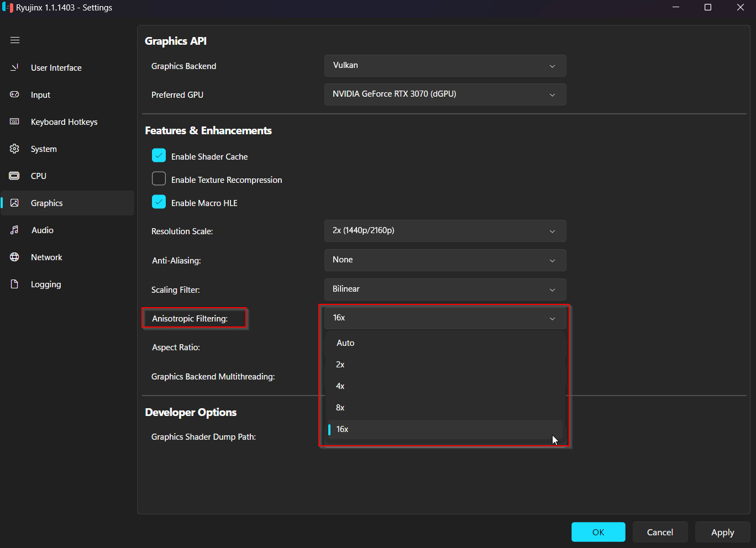Go to Keyboard Hotkeys settings
Image resolution: width=756 pixels, height=548 pixels.
[x=67, y=122]
